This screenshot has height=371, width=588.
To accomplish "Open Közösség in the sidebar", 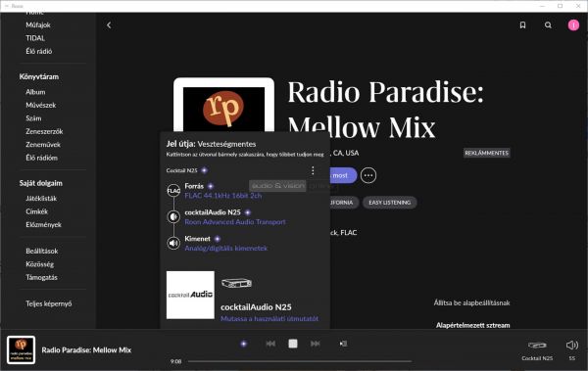I will (39, 264).
